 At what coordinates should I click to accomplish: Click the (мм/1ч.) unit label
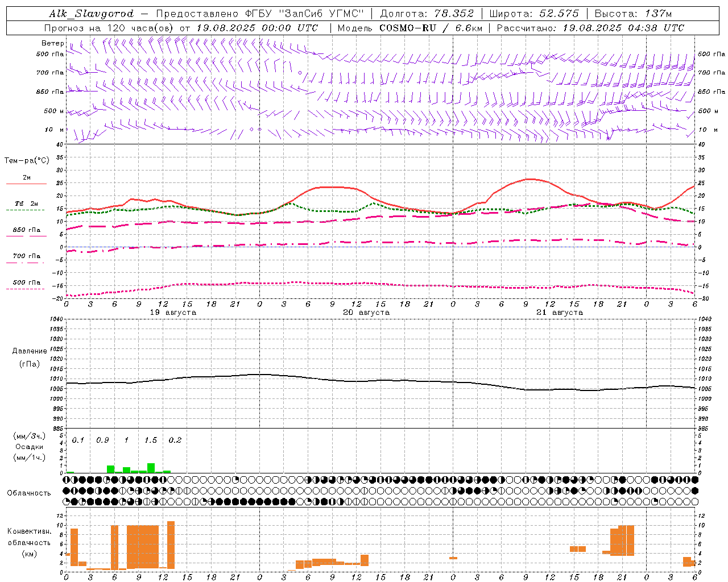pyautogui.click(x=29, y=458)
